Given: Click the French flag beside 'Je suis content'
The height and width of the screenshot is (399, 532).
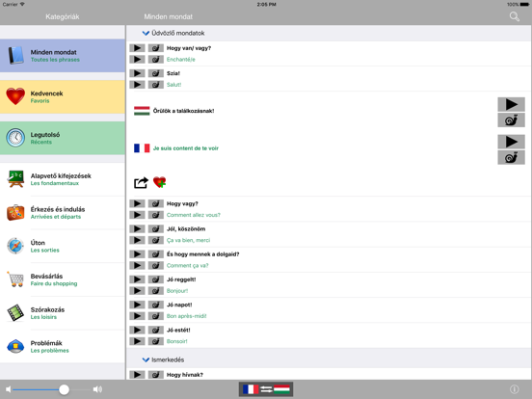Looking at the screenshot, I should click(142, 148).
